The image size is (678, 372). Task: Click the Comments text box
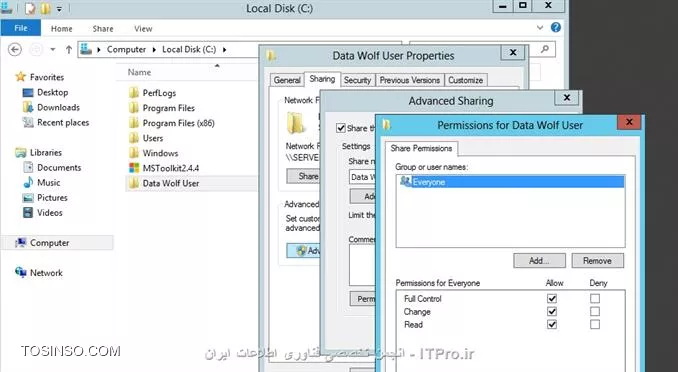pyautogui.click(x=362, y=265)
